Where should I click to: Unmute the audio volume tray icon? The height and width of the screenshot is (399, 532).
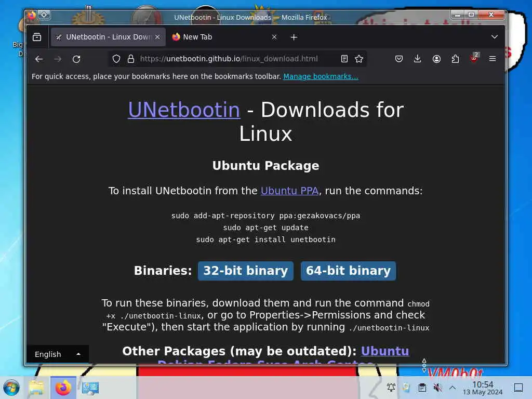point(437,388)
